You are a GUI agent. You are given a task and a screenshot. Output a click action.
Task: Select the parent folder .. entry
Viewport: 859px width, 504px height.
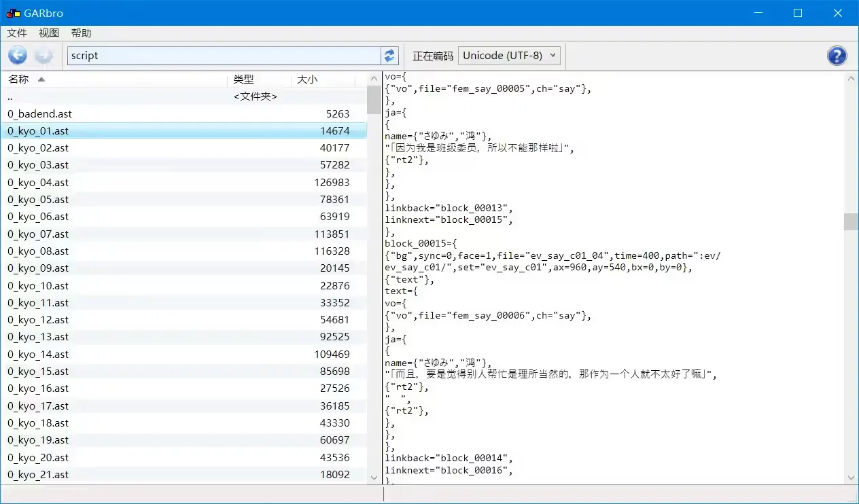click(183, 96)
